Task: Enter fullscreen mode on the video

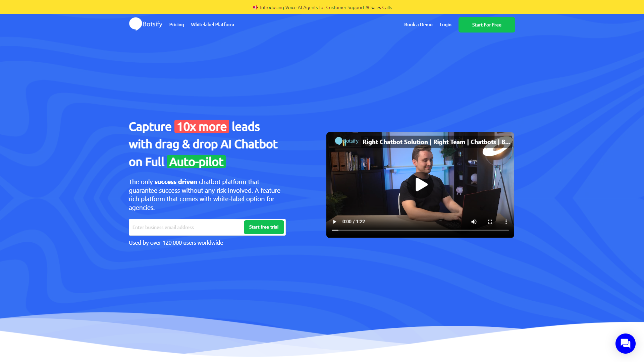Action: pyautogui.click(x=490, y=222)
